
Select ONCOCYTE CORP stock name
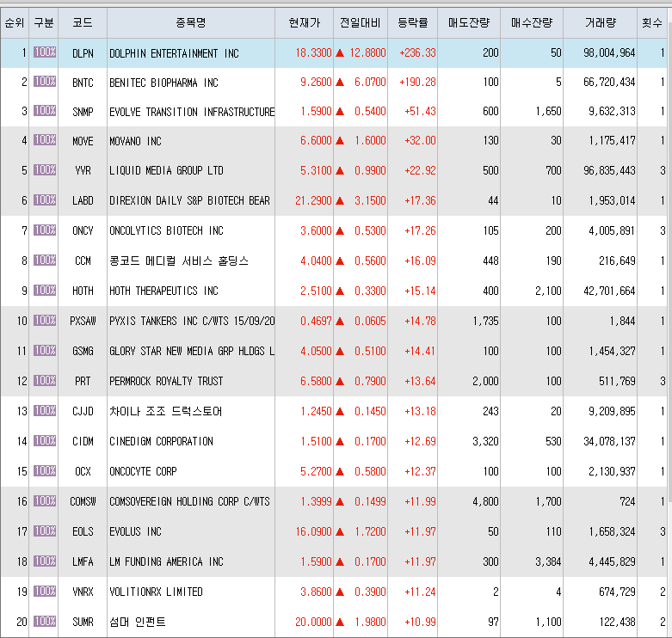tap(143, 471)
